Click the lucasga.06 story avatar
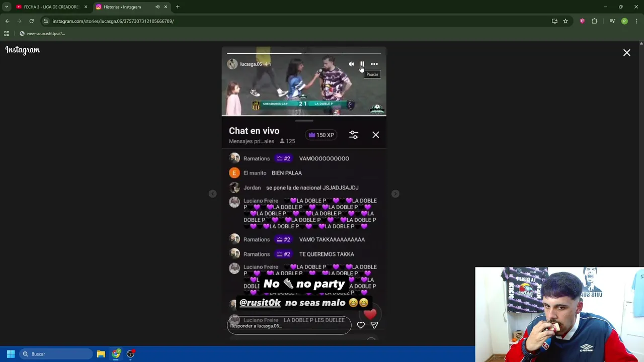Image resolution: width=644 pixels, height=362 pixels. pos(232,64)
